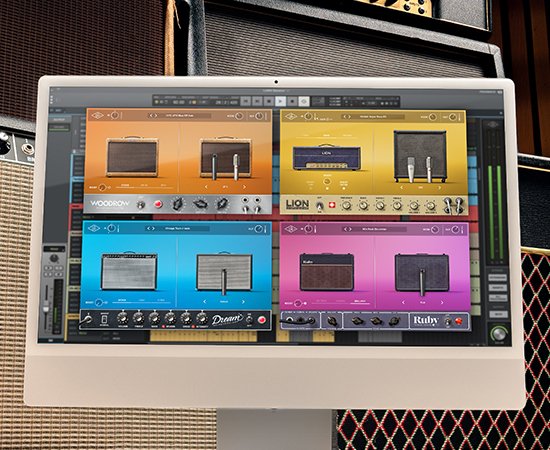Flip the Dream bright switch
This screenshot has width=550, height=450.
point(104,320)
